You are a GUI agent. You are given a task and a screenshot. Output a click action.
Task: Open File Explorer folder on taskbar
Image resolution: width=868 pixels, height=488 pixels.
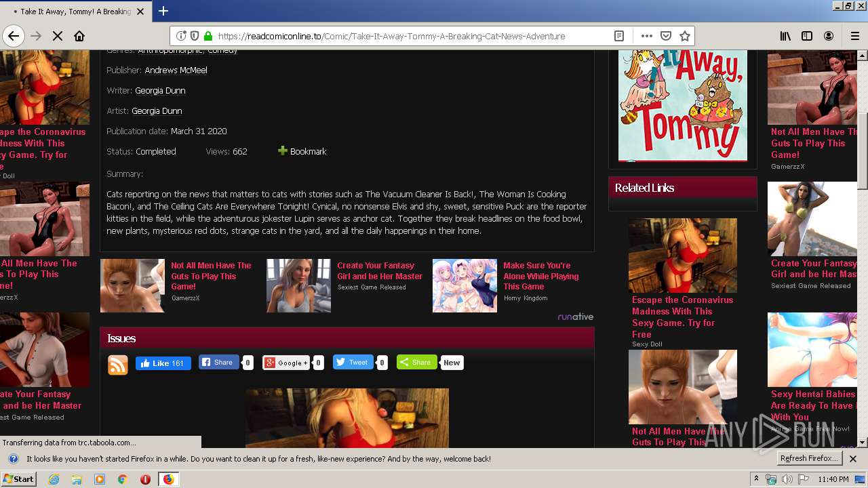pos(77,479)
